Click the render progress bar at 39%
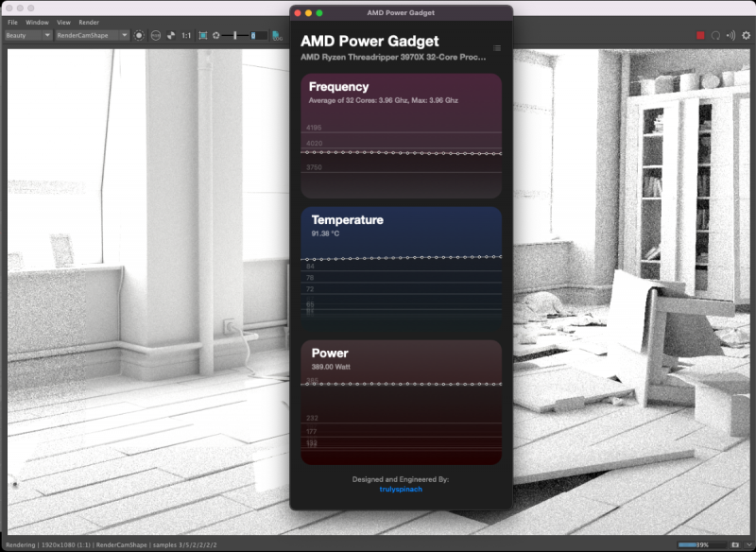Screen dimensions: 756x552 point(701,544)
